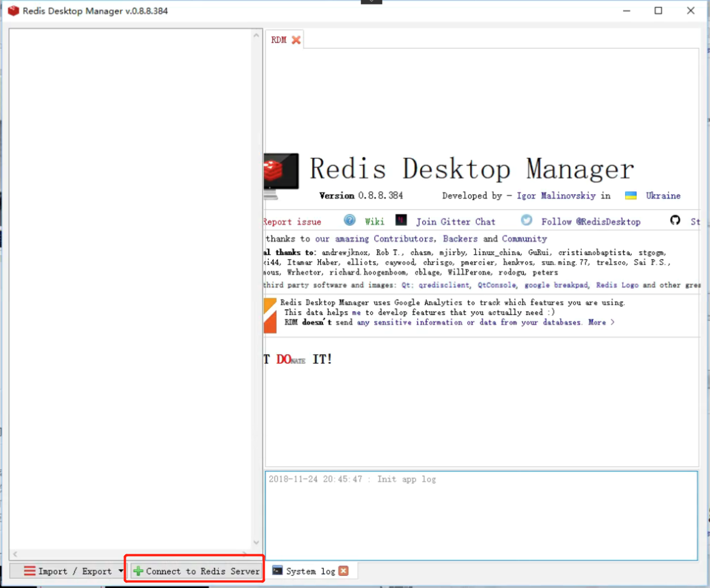Open the Ukraine link
Image resolution: width=710 pixels, height=588 pixels.
coord(663,195)
